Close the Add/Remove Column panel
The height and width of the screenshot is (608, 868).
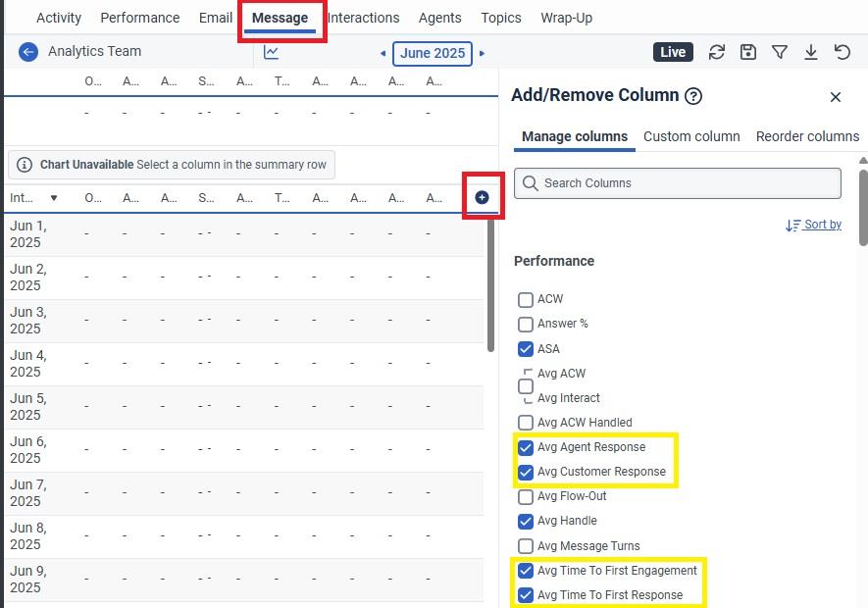click(836, 97)
